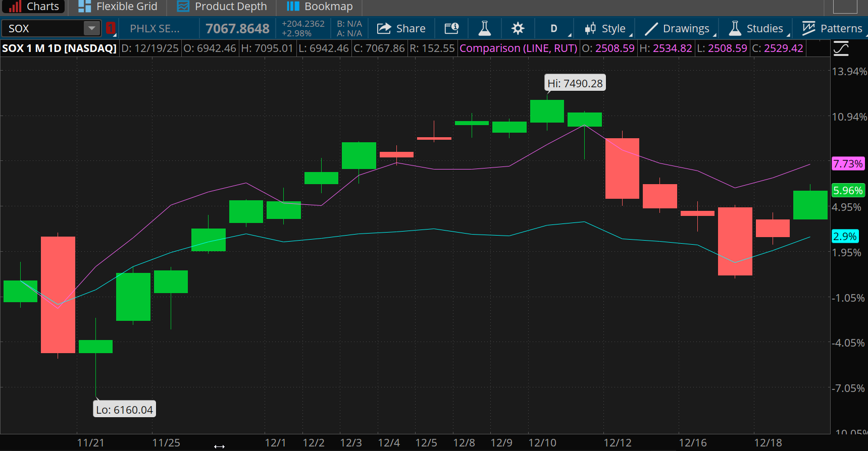Open the Patterns menu
The width and height of the screenshot is (868, 451).
click(832, 28)
